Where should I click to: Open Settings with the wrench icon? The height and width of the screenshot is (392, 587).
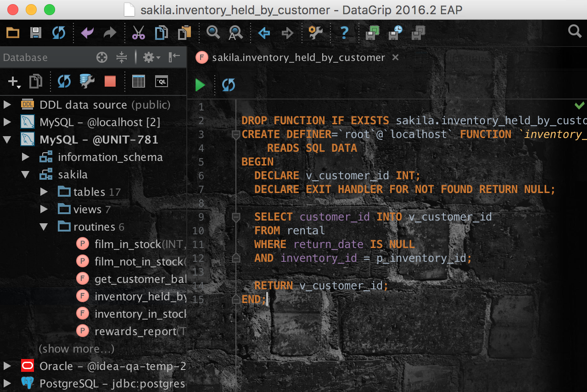pos(315,33)
